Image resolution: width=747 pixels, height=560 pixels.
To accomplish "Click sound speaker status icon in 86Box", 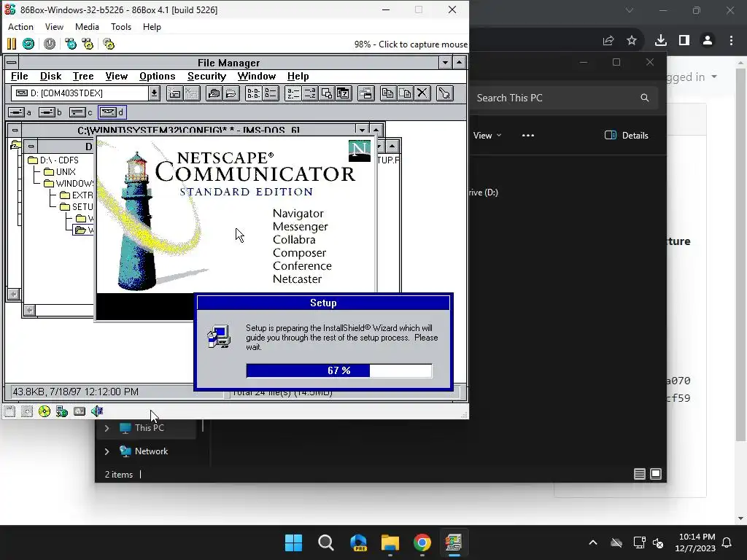I will (97, 411).
